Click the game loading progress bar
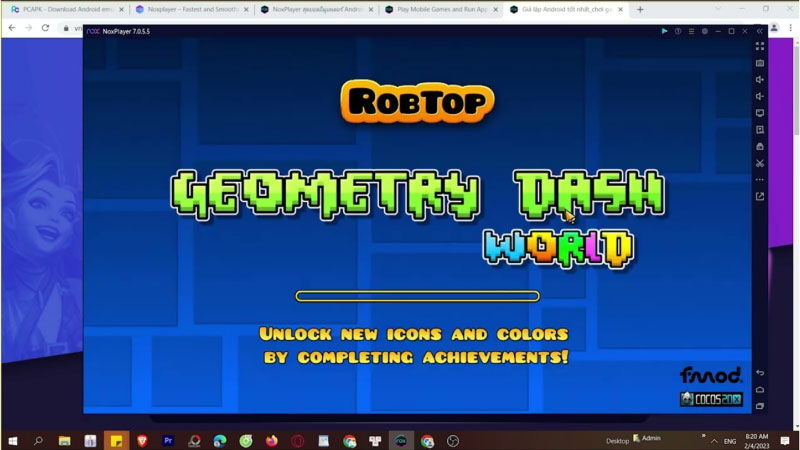800x450 pixels. 417,296
